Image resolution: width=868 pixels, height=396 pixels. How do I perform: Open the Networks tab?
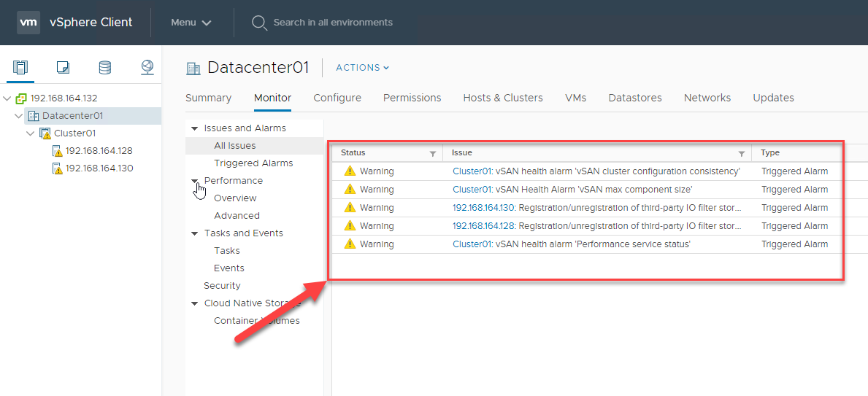pyautogui.click(x=707, y=98)
